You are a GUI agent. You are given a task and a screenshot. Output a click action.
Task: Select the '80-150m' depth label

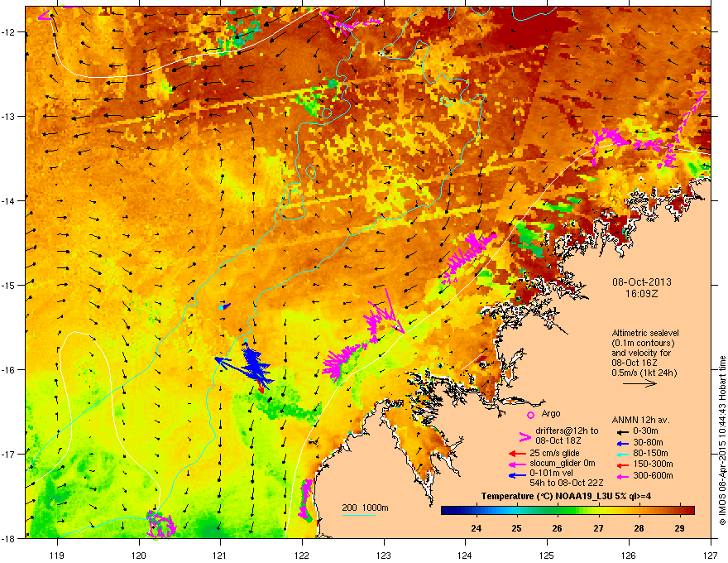click(650, 454)
